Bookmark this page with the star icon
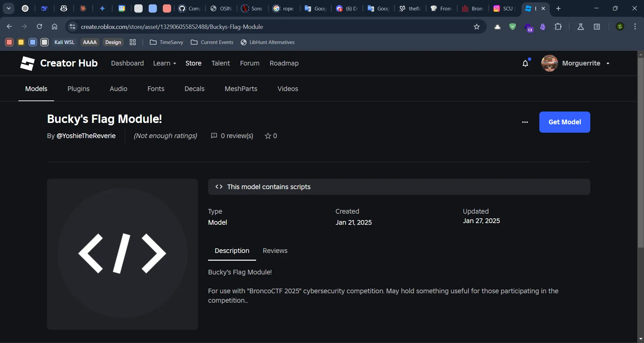This screenshot has width=644, height=343. pos(477,27)
